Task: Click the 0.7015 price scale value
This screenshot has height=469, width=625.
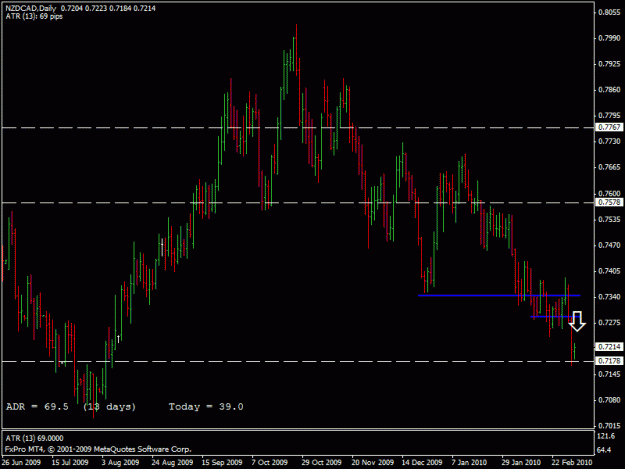Action: coord(609,426)
